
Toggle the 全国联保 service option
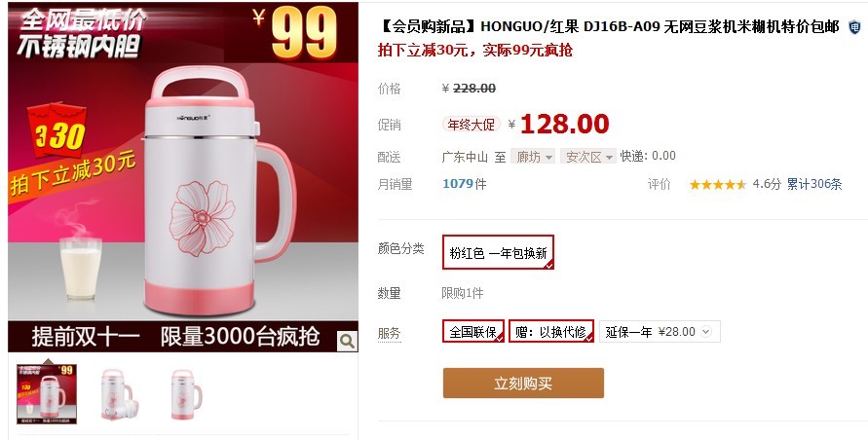pyautogui.click(x=473, y=331)
